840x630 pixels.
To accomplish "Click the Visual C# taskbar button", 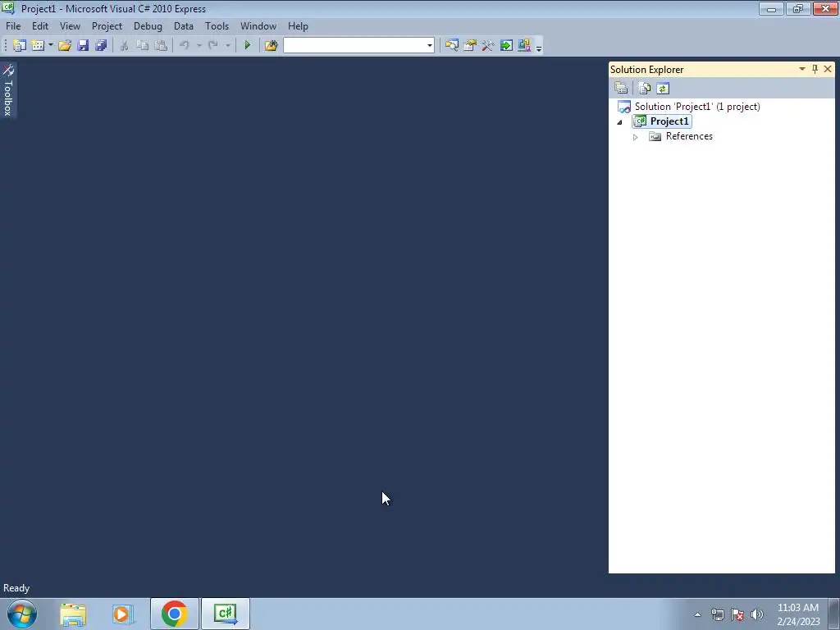I will (x=226, y=614).
